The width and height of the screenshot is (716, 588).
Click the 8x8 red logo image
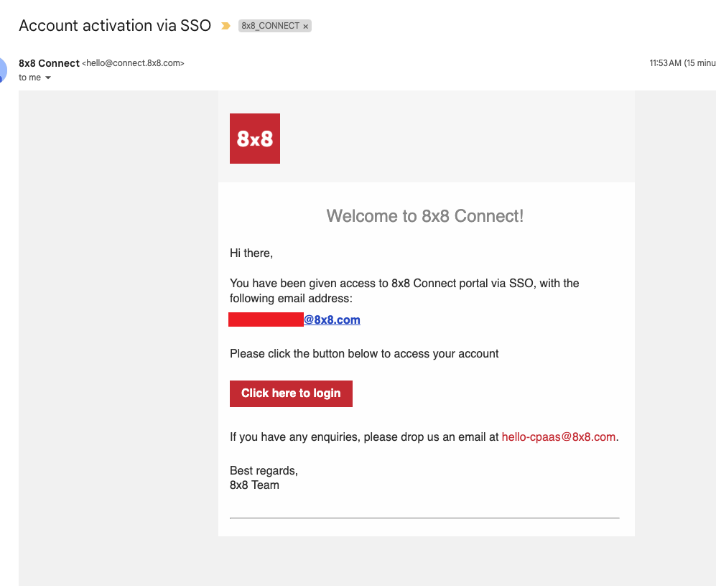pyautogui.click(x=255, y=139)
